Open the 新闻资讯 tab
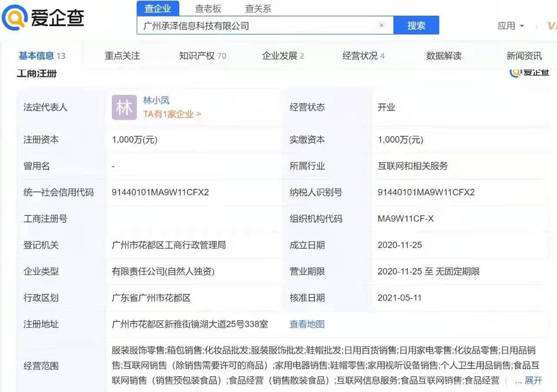Screen dimensions: 557x392 tap(524, 56)
